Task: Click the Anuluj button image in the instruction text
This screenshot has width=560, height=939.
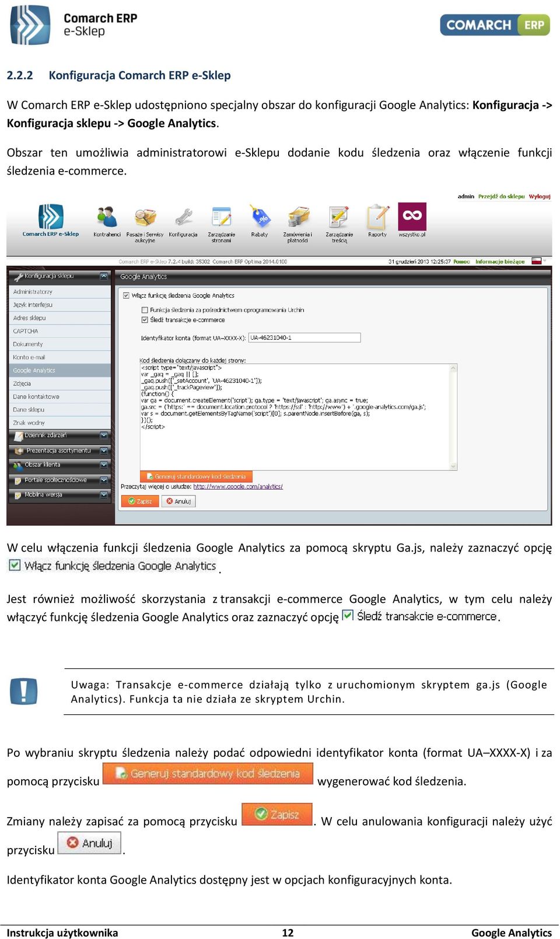Action: coord(89,843)
